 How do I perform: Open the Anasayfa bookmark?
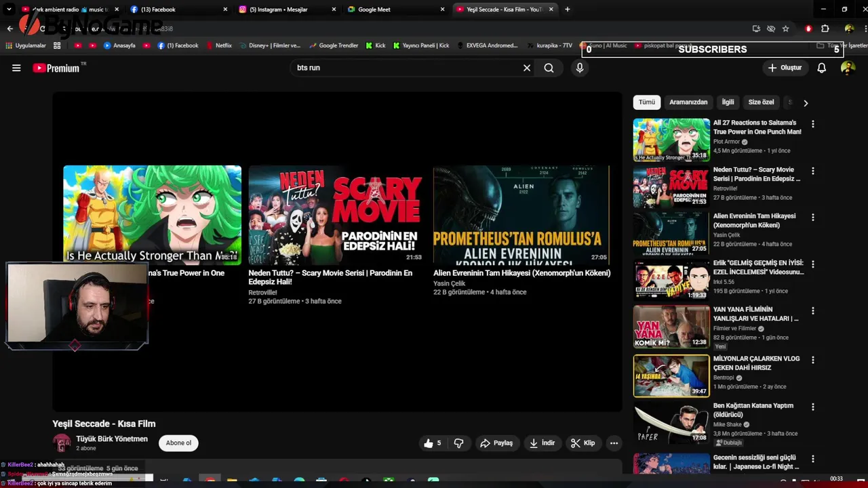click(x=119, y=45)
